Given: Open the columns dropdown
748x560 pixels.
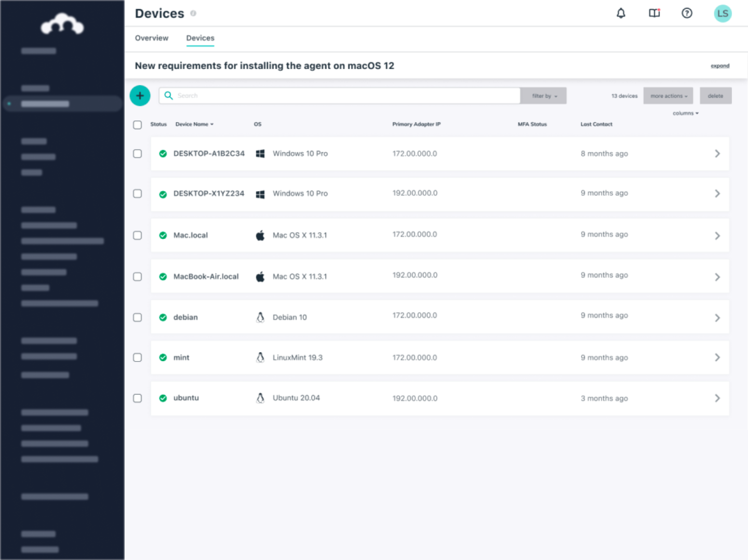Looking at the screenshot, I should (685, 113).
